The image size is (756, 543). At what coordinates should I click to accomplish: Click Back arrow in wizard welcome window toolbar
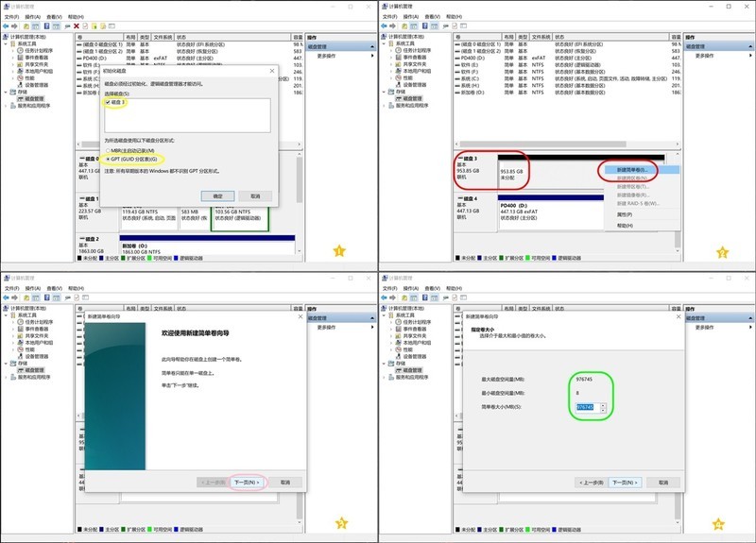[x=6, y=297]
